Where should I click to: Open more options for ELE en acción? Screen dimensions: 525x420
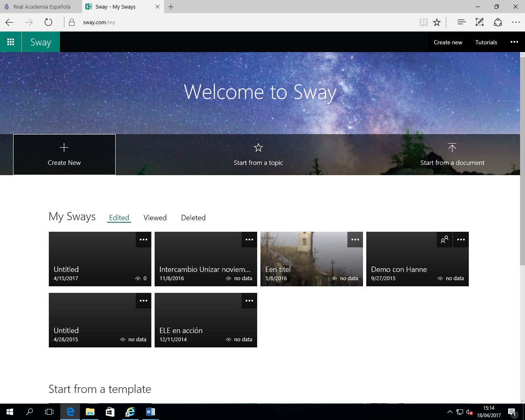click(249, 301)
